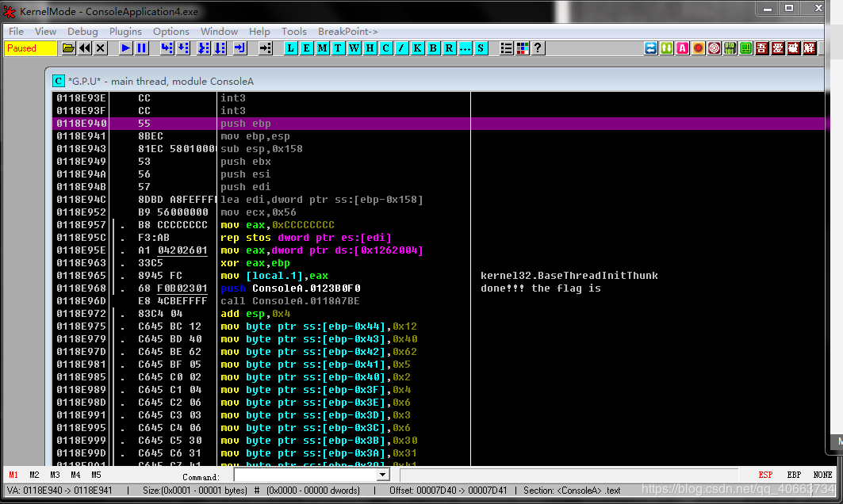Click Execute Till Return icon

coord(239,48)
